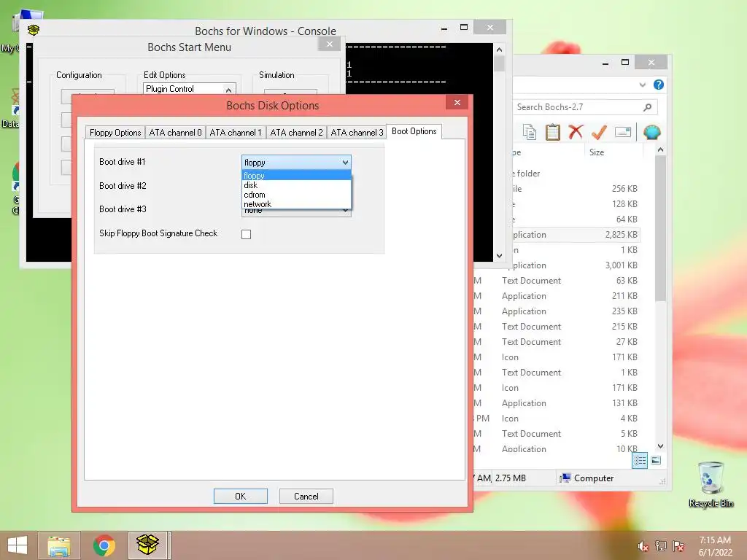
Task: Confirm disk options with OK button
Action: (x=241, y=496)
